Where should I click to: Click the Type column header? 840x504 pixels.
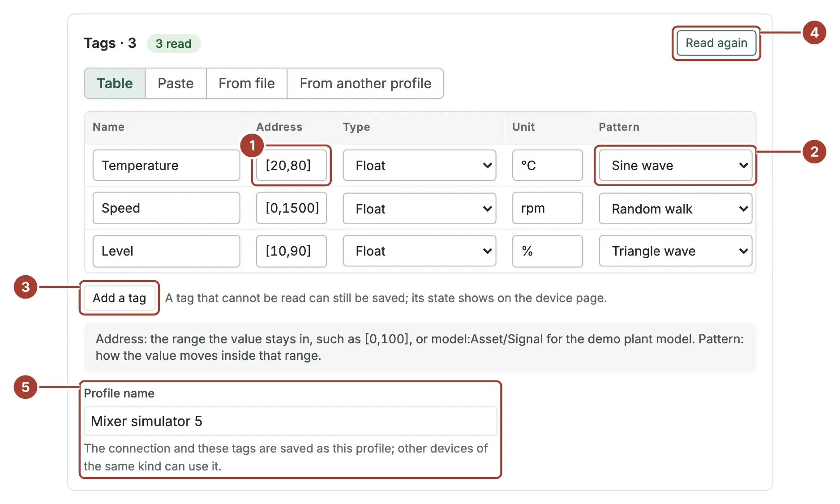[x=356, y=127]
